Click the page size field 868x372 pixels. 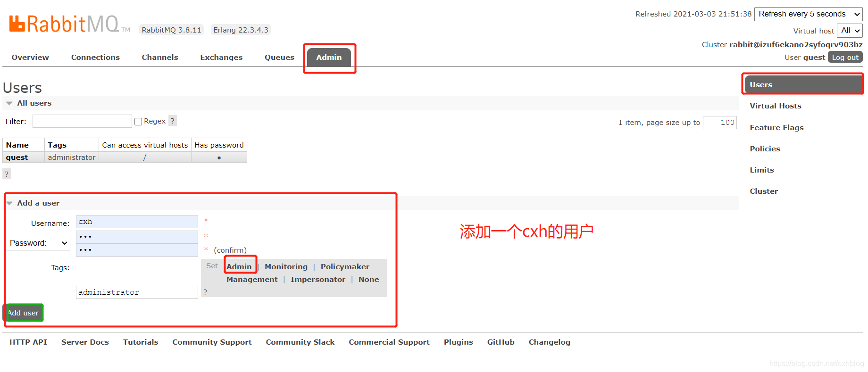[720, 123]
